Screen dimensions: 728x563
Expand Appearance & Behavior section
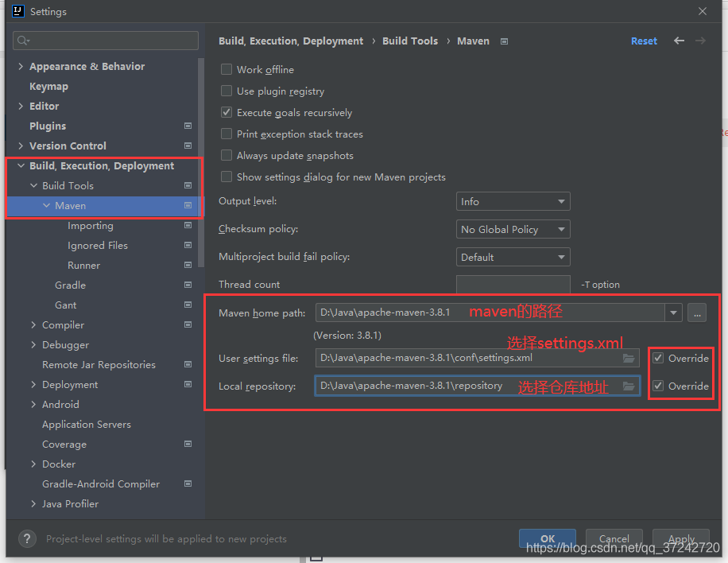(21, 67)
